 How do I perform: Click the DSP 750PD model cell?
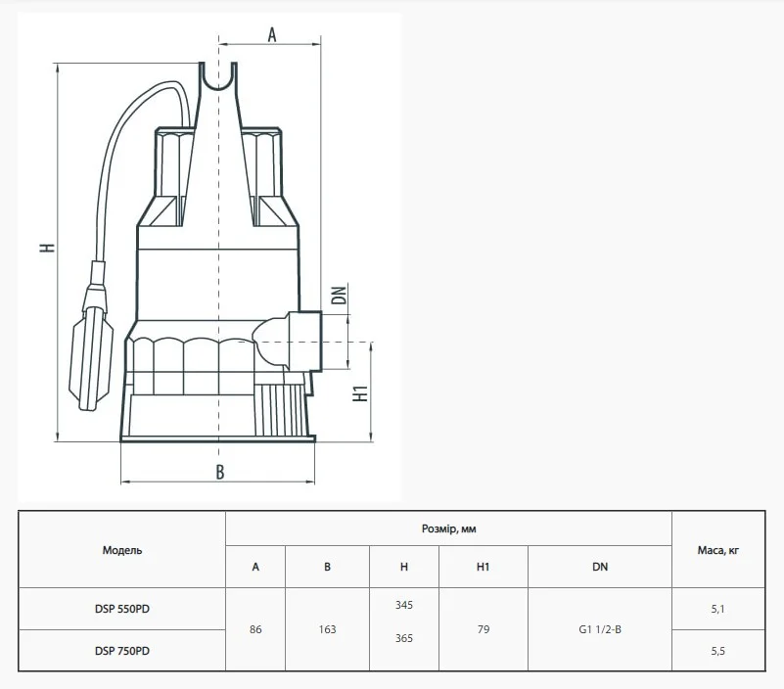(122, 651)
